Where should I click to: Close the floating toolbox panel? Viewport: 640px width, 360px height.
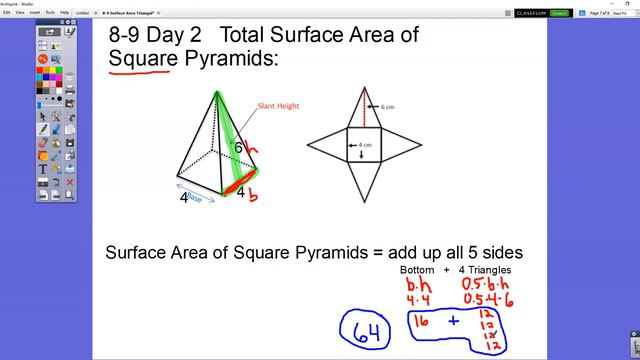[73, 22]
